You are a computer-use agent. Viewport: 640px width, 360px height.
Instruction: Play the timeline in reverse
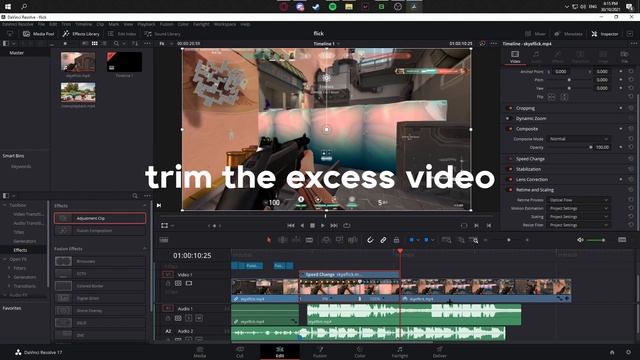302,225
